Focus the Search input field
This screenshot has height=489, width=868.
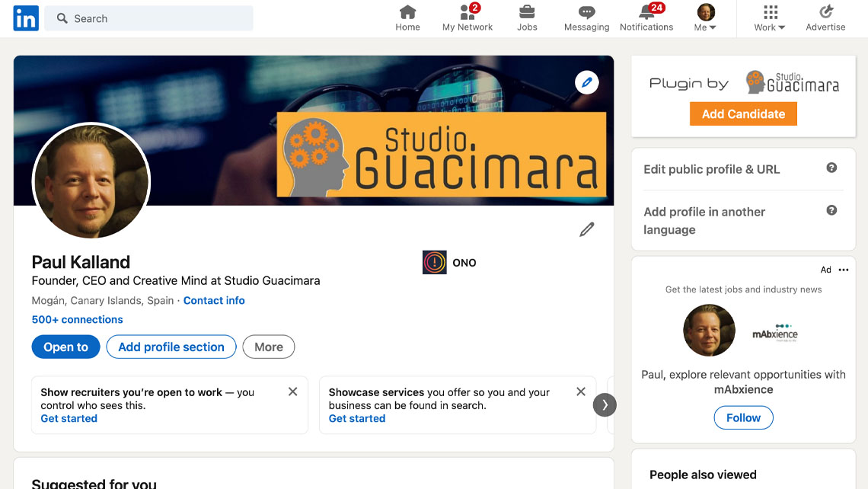coord(149,18)
